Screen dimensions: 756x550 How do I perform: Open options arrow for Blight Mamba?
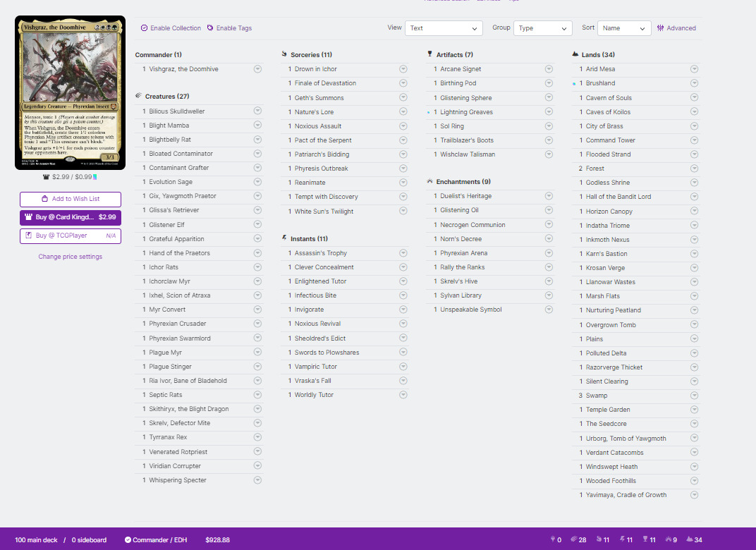257,126
